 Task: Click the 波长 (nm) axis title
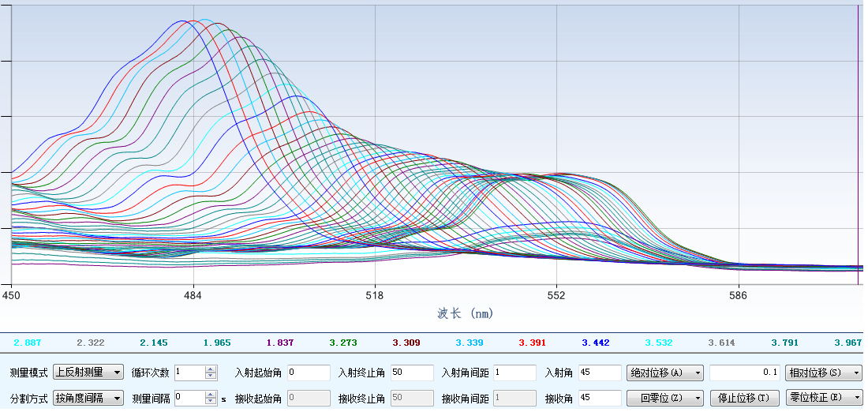point(465,314)
